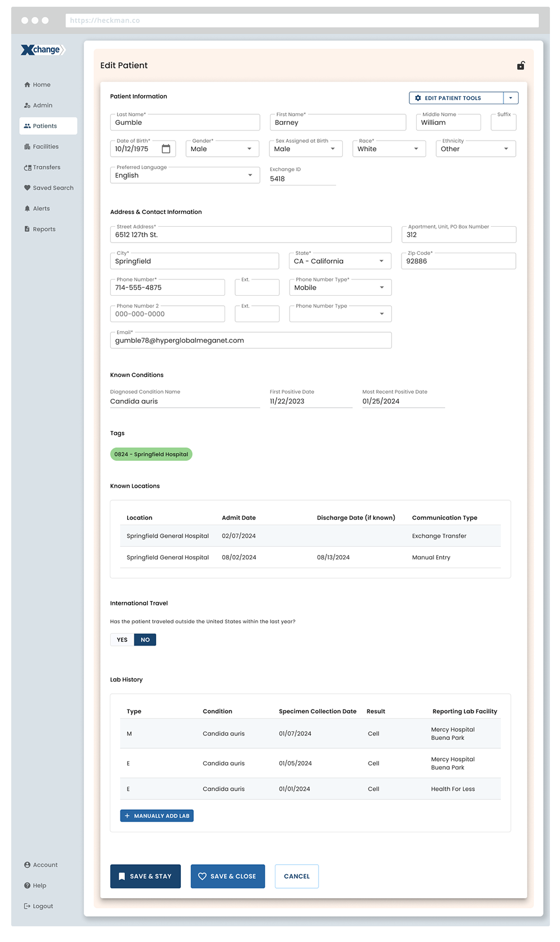Image resolution: width=560 pixels, height=942 pixels.
Task: Select NO for international travel
Action: click(145, 640)
